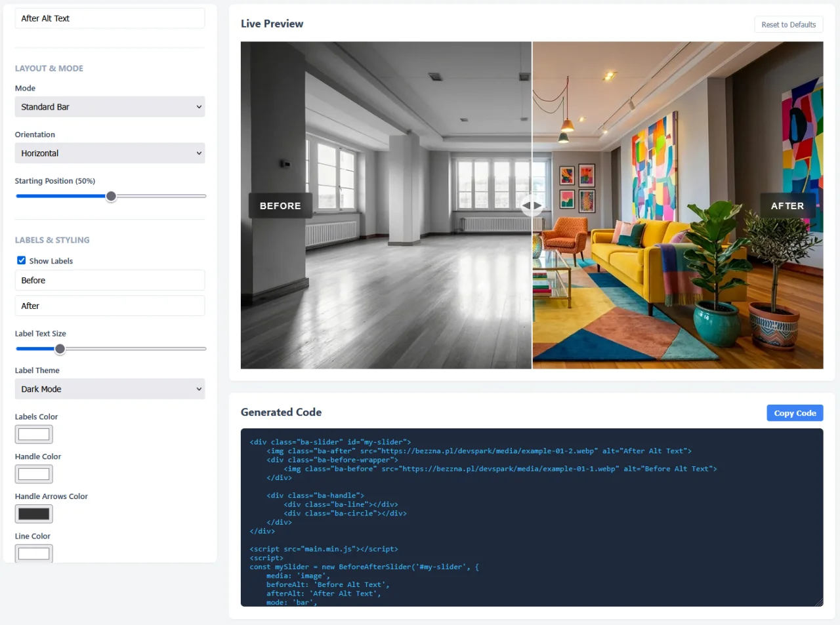This screenshot has width=840, height=625.
Task: Open the Mode dropdown showing Standard Bar
Action: coord(110,107)
